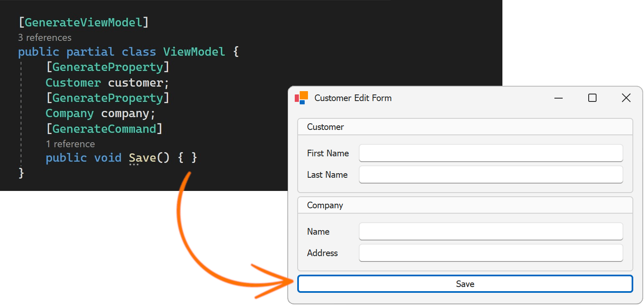The height and width of the screenshot is (306, 644).
Task: Open the "1 reference" CodeLens link
Action: [70, 144]
